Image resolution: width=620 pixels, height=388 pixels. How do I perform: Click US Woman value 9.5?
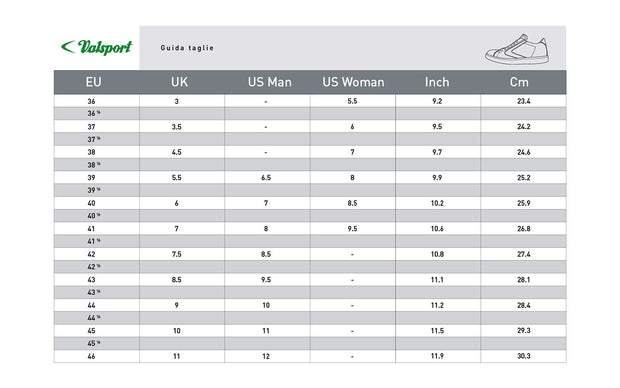352,229
